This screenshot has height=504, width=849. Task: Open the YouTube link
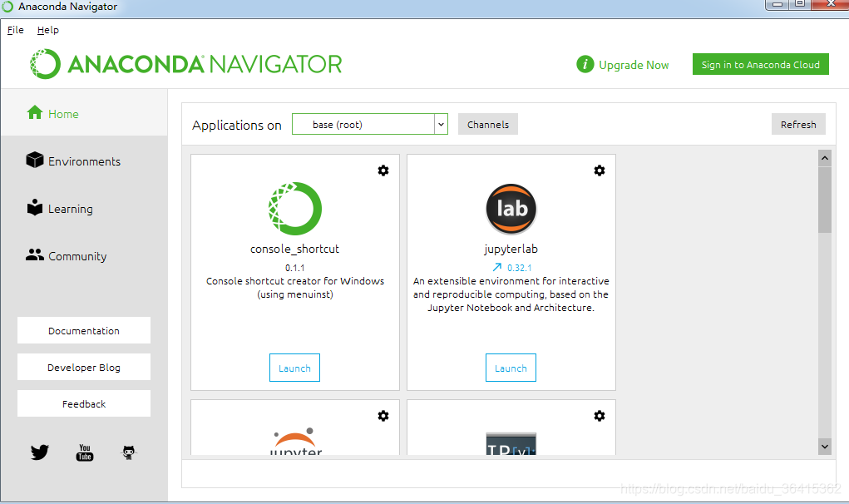click(x=85, y=452)
